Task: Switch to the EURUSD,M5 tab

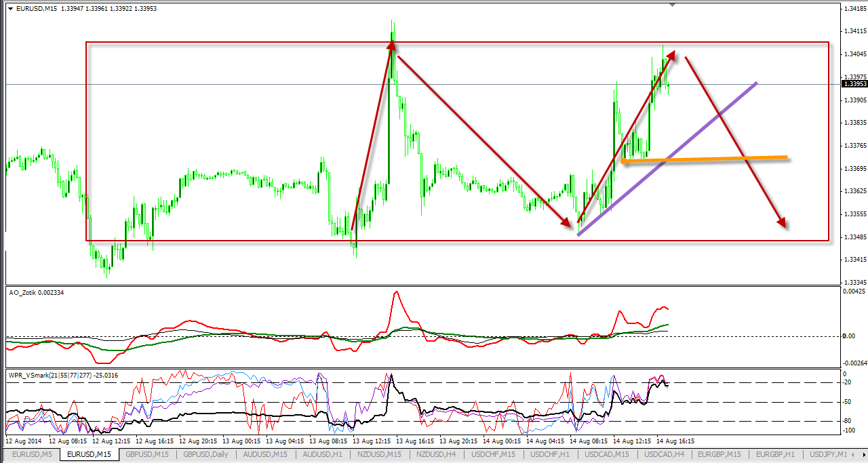Action: pos(32,454)
